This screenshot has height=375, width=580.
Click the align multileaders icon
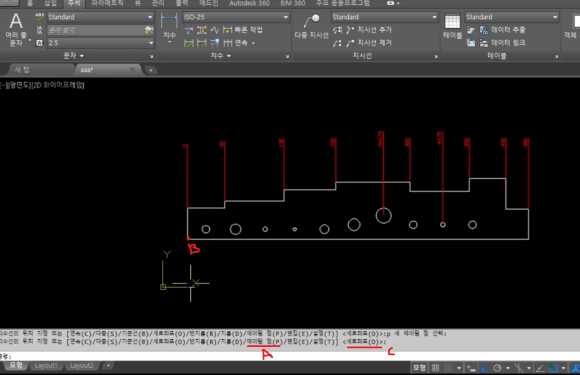pos(337,30)
